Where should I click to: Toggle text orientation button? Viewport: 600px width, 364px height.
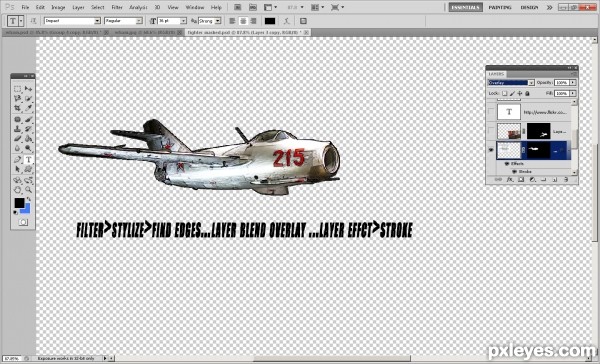click(x=33, y=21)
